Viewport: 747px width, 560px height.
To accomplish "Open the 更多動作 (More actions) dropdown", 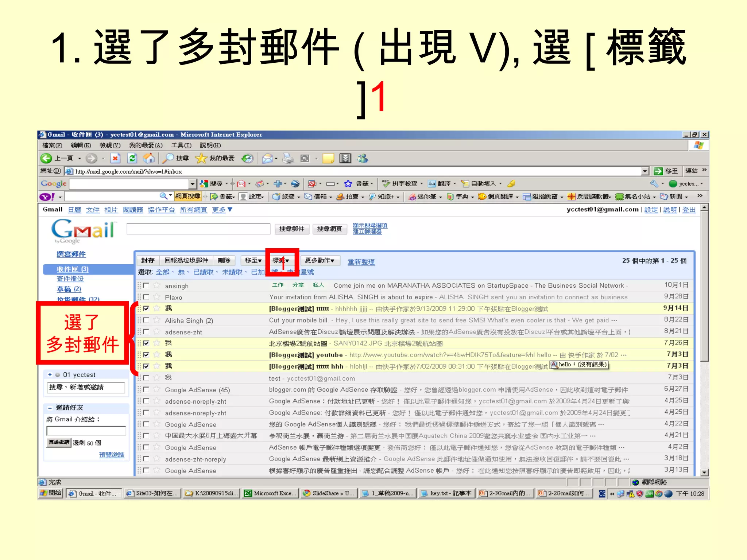I will (x=320, y=260).
